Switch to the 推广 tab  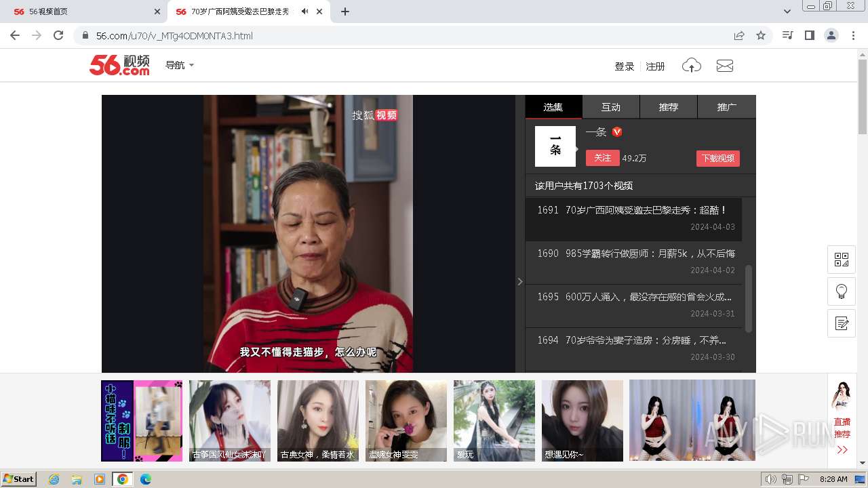click(x=727, y=107)
